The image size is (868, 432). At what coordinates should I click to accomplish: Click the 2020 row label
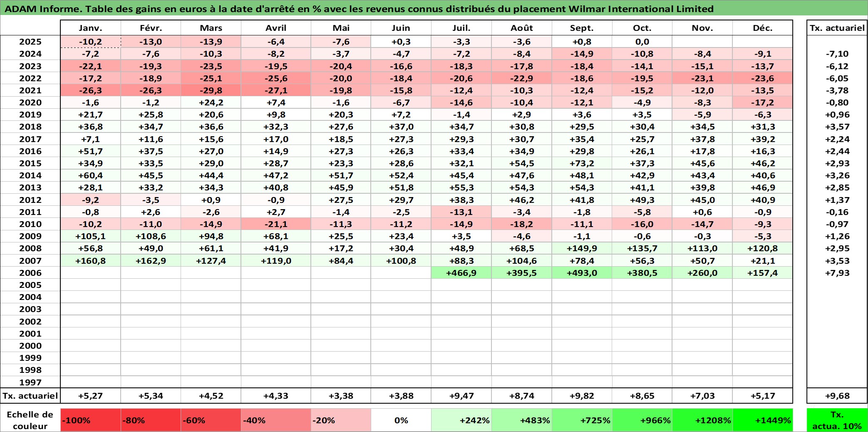pos(30,102)
